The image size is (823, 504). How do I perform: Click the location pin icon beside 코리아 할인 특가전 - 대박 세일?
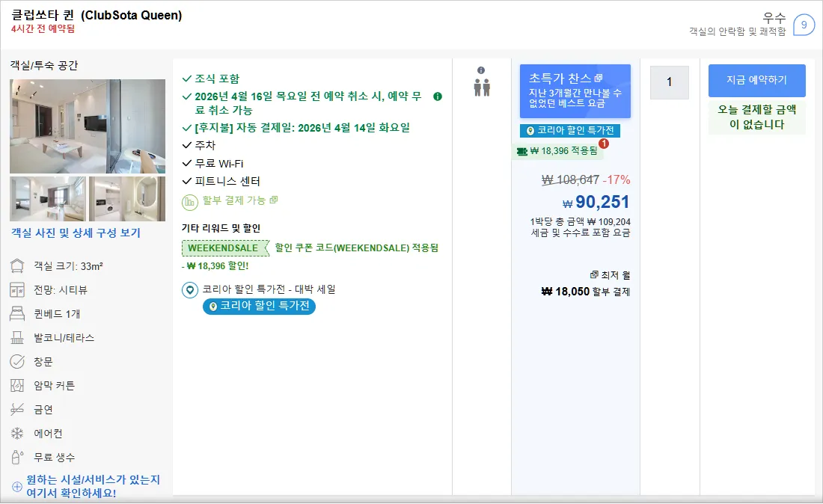[x=189, y=290]
